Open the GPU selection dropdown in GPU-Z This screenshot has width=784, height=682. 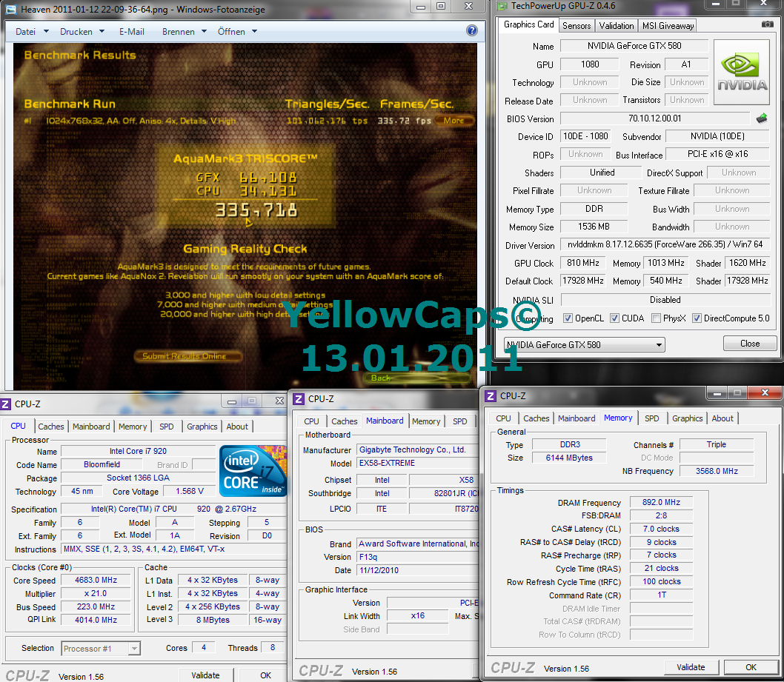(x=584, y=345)
